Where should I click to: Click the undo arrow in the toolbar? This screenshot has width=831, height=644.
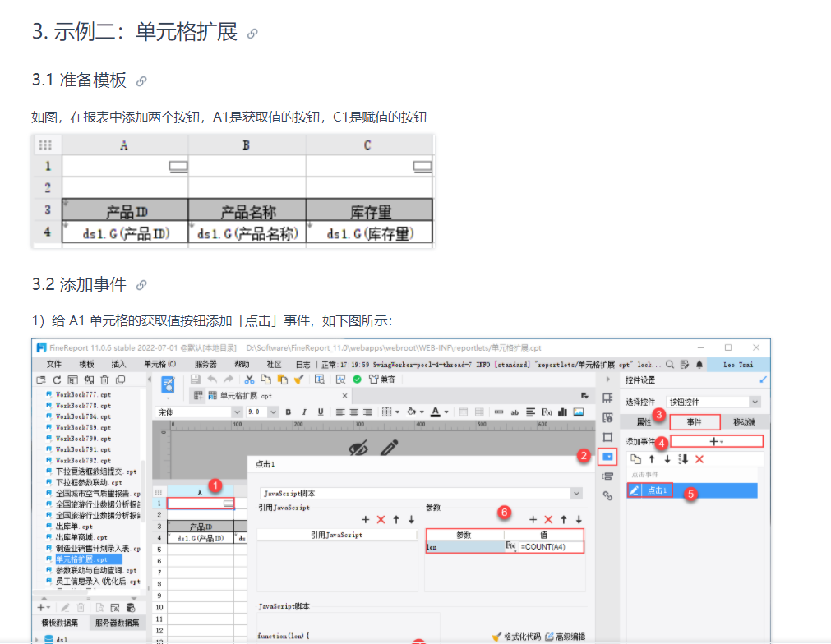point(212,379)
